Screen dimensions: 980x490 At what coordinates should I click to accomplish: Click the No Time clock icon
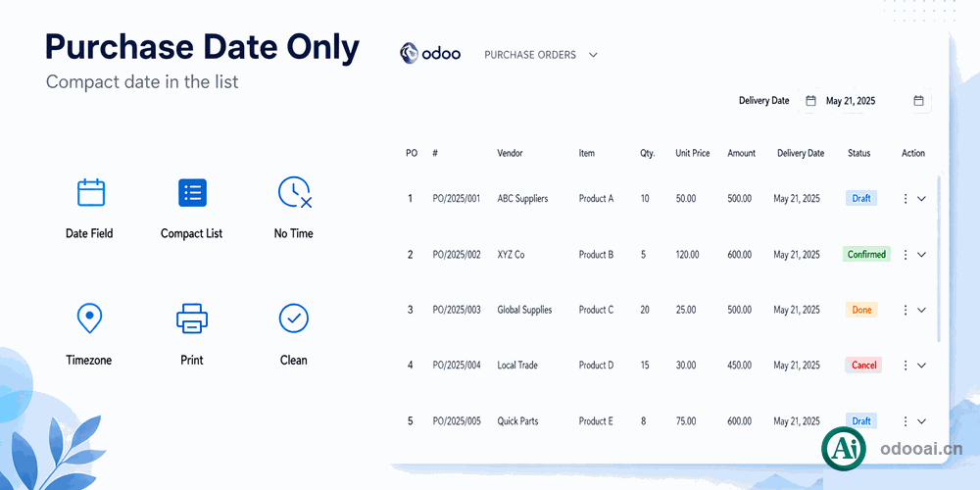pyautogui.click(x=294, y=192)
